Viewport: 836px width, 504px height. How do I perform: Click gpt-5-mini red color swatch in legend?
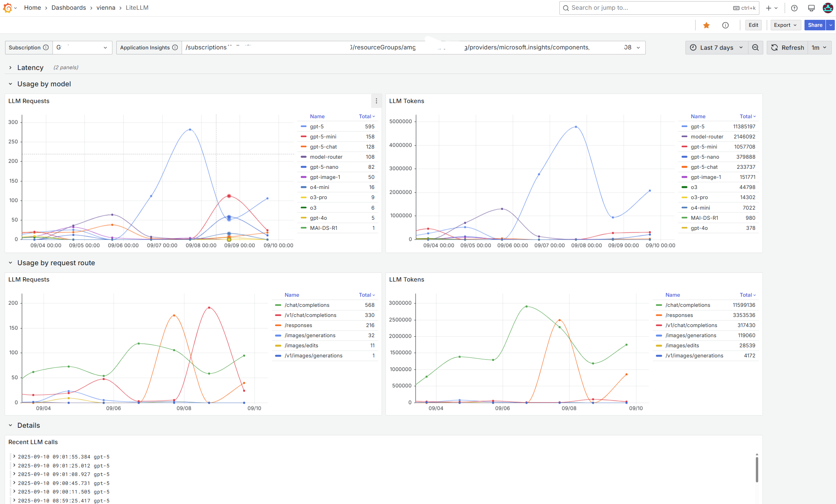point(303,136)
